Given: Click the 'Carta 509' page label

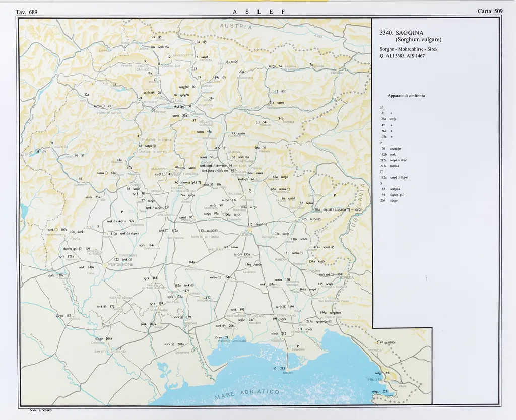Looking at the screenshot, I should [x=490, y=11].
